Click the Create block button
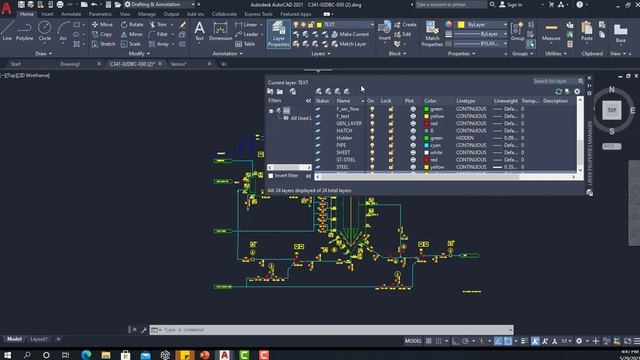This screenshot has width=640, height=360. pos(405,24)
